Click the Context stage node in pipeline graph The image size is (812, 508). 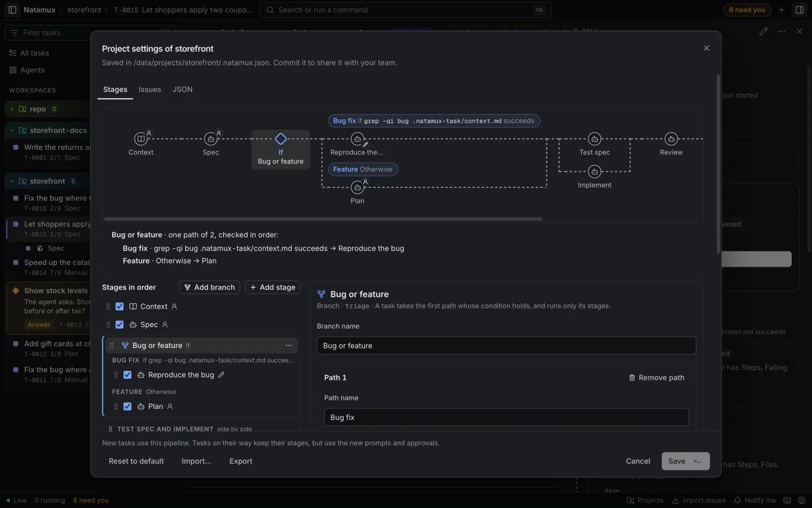pos(141,139)
